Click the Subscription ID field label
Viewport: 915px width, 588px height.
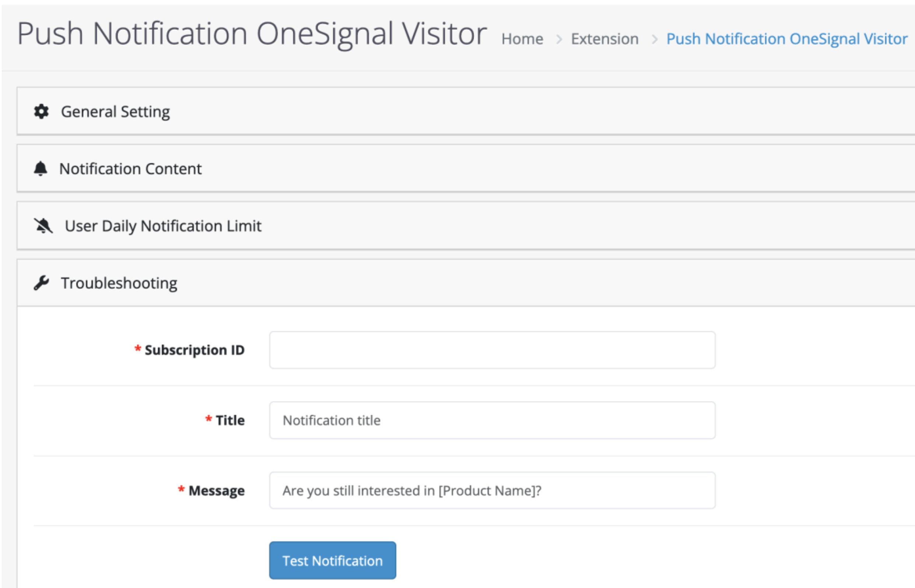[x=194, y=350]
